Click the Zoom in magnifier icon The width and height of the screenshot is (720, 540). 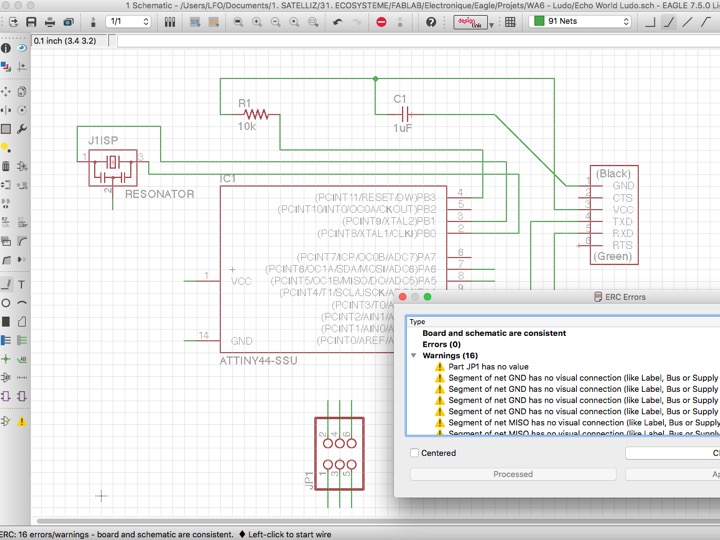point(258,22)
